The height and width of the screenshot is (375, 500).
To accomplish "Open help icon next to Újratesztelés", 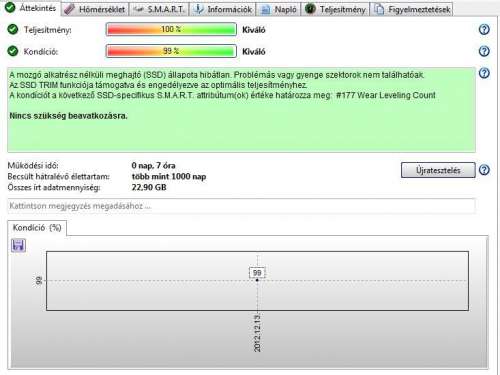I will 484,170.
